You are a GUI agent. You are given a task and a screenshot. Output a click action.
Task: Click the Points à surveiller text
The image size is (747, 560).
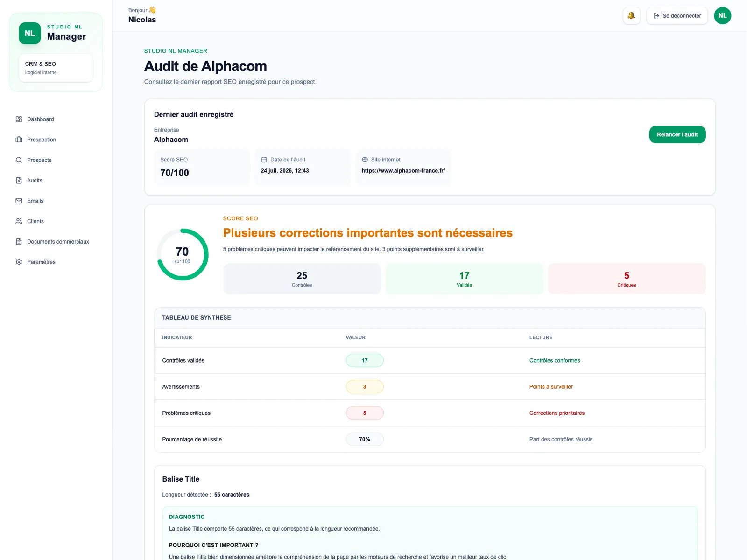[x=551, y=387]
